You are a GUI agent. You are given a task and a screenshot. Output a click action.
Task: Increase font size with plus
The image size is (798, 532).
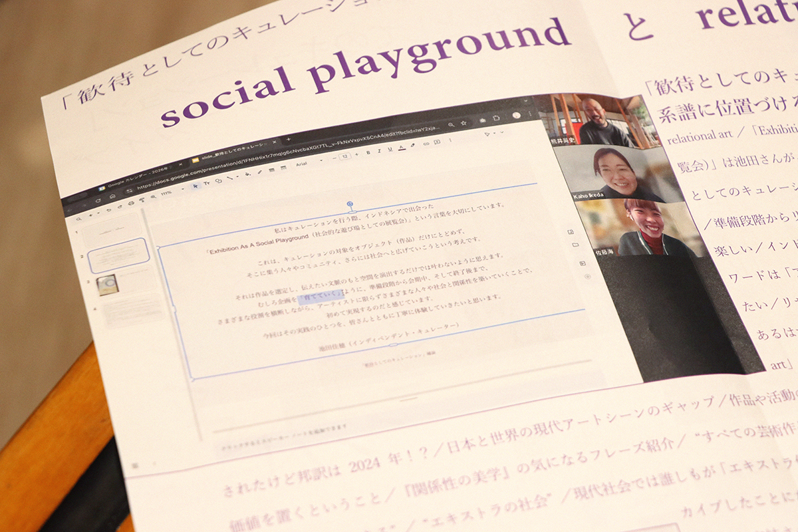coord(356,154)
